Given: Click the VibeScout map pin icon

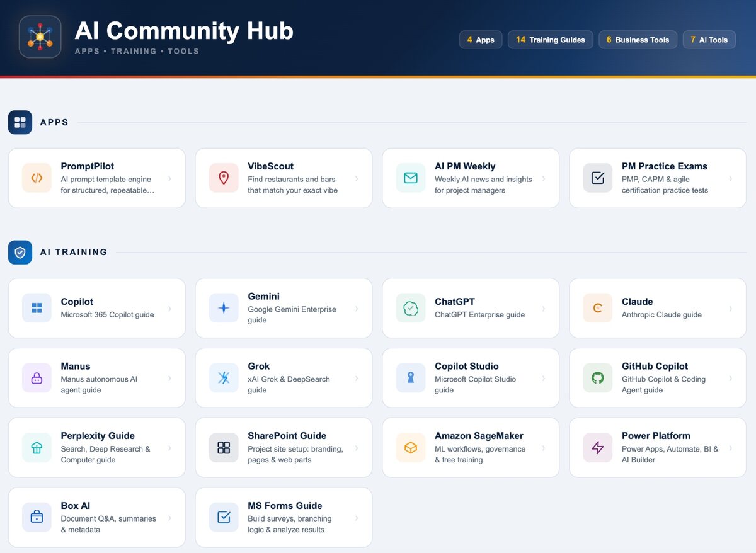Looking at the screenshot, I should 224,178.
